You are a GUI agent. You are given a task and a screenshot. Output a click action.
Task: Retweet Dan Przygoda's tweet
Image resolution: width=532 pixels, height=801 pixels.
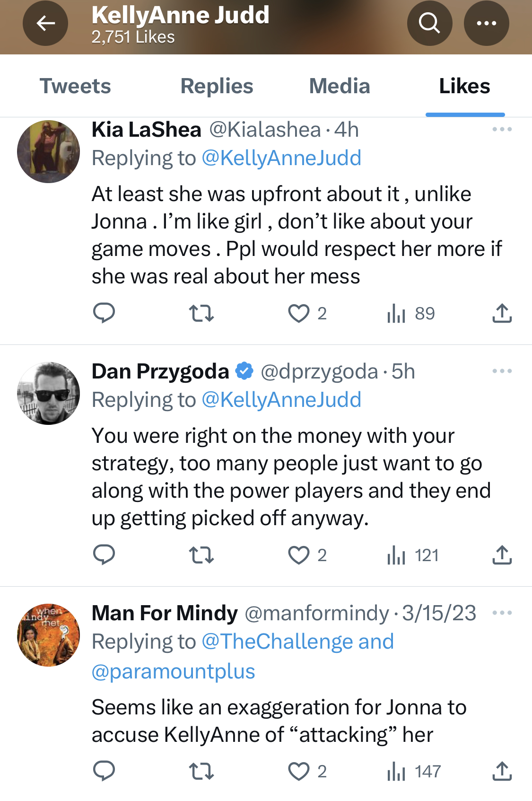pyautogui.click(x=201, y=555)
